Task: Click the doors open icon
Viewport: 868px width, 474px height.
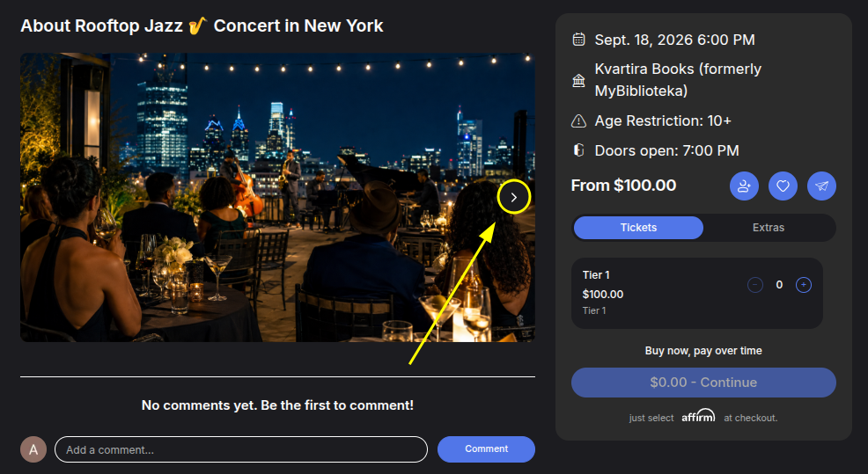Action: coord(578,150)
